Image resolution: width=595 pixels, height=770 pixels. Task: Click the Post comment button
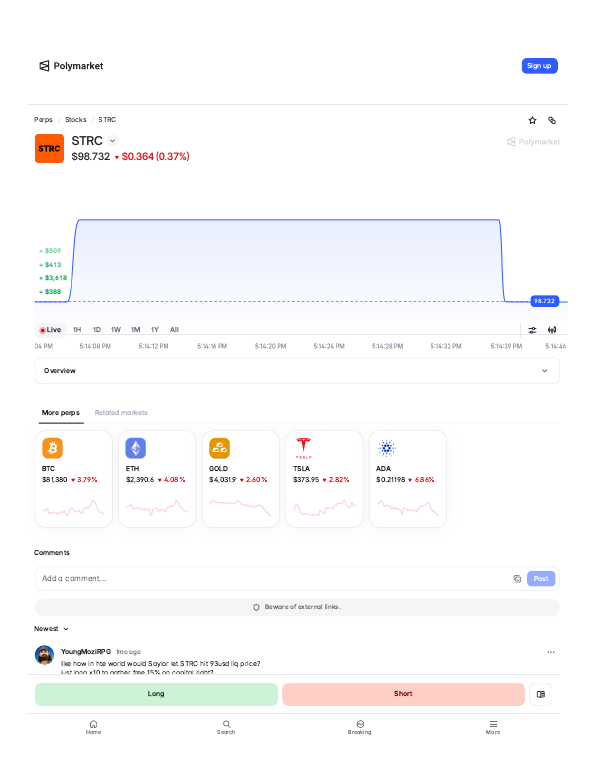[541, 578]
